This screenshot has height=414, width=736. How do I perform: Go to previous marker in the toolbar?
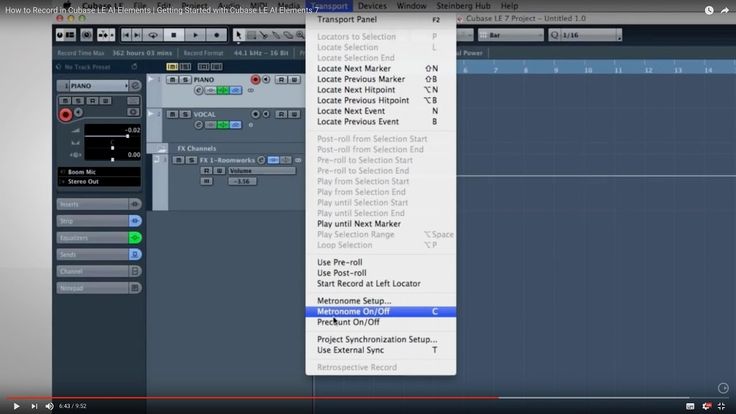(x=126, y=35)
